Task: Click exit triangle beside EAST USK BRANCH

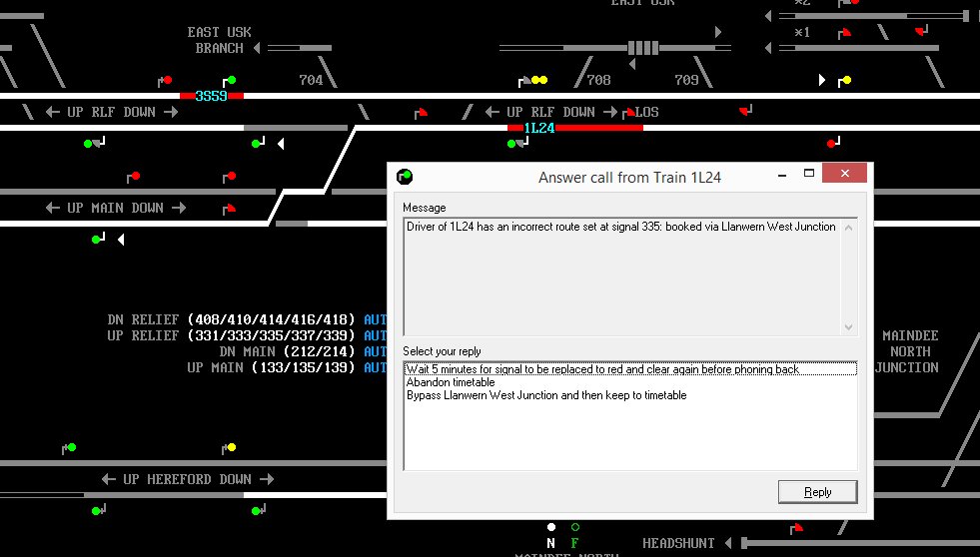Action: (x=257, y=48)
